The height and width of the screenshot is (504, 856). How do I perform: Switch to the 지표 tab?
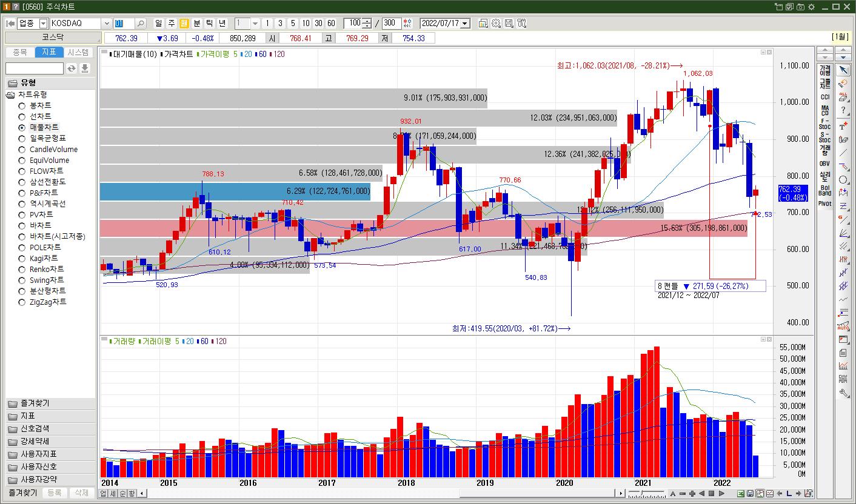pyautogui.click(x=49, y=53)
